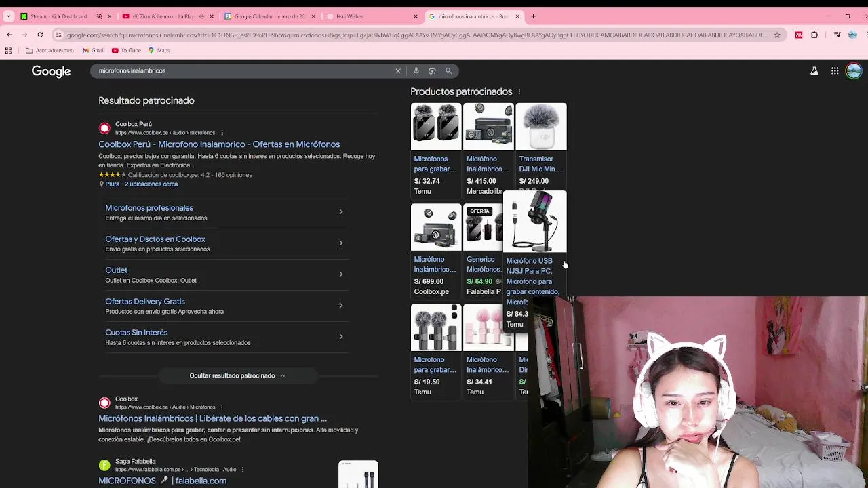View site information icon in address bar

59,35
